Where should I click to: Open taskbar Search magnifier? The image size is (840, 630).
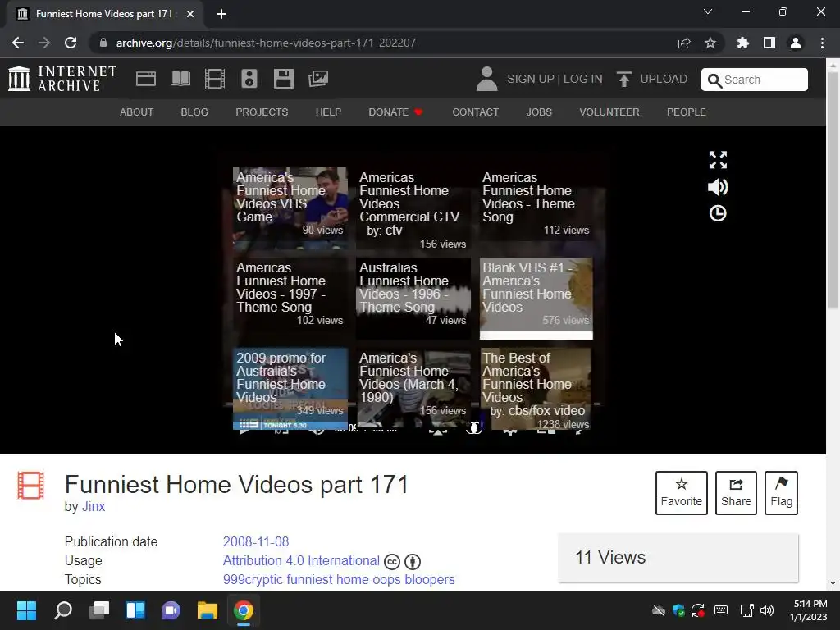coord(63,610)
